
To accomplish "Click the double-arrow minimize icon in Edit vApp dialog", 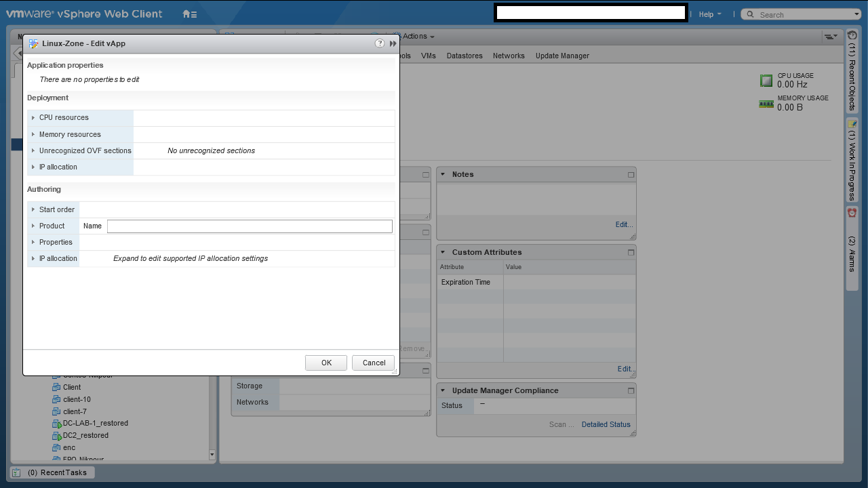I will point(393,43).
